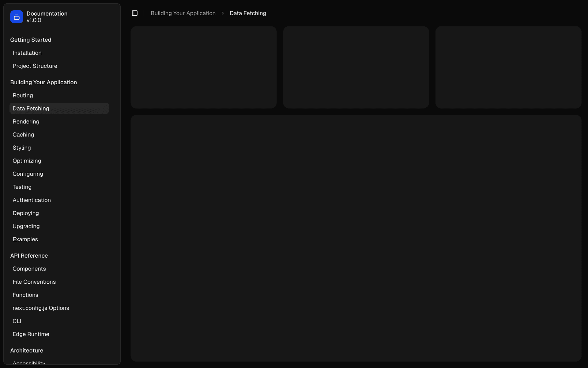Click the breadcrumb chevron separator
Viewport: 588px width, 368px height.
click(x=223, y=13)
